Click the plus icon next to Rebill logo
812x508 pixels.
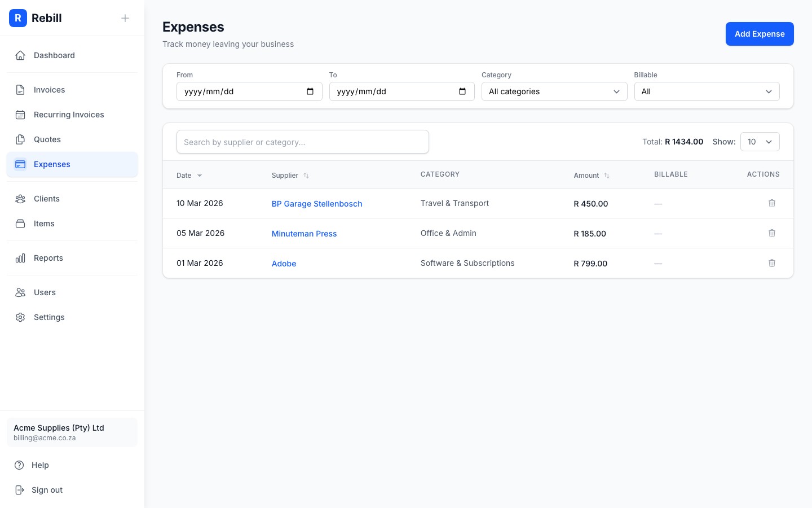(125, 18)
